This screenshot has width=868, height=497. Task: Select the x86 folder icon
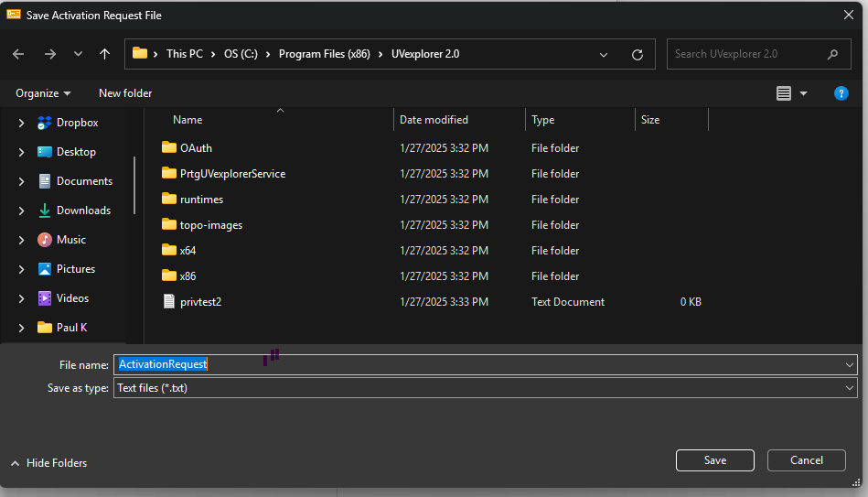pos(169,276)
